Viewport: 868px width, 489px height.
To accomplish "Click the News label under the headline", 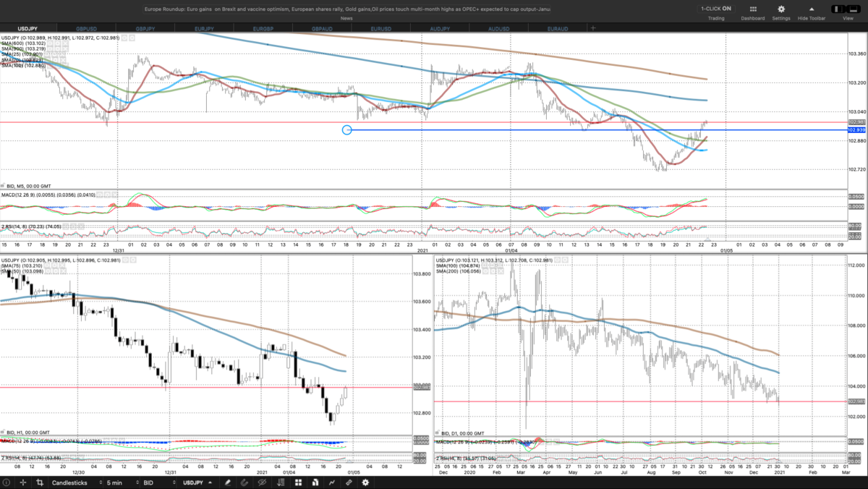I will (x=346, y=18).
